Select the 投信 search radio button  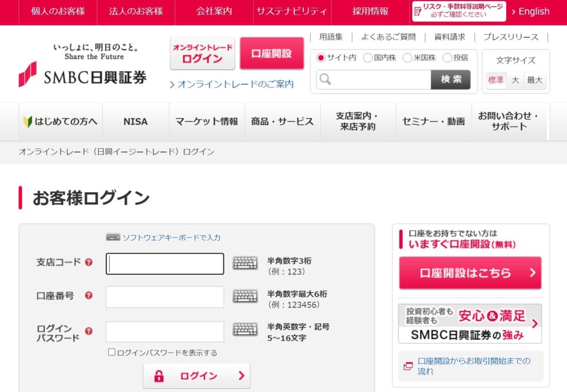coord(447,58)
